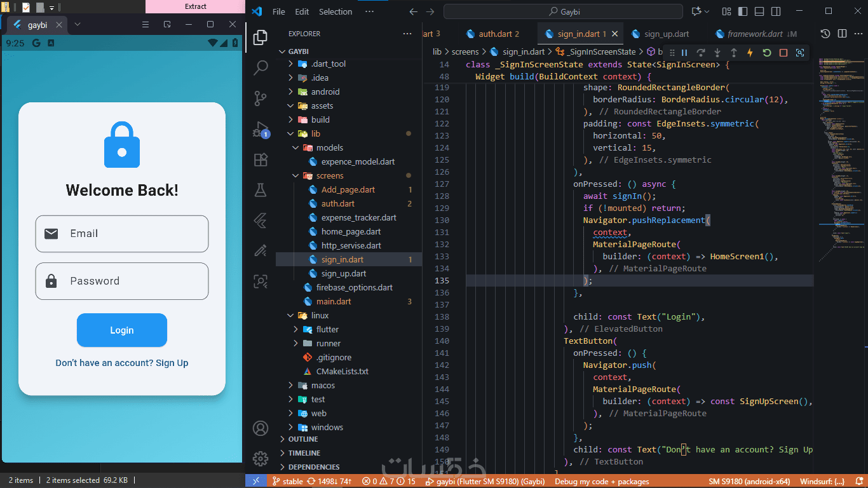
Task: Open the editor More Actions menu
Action: 858,34
